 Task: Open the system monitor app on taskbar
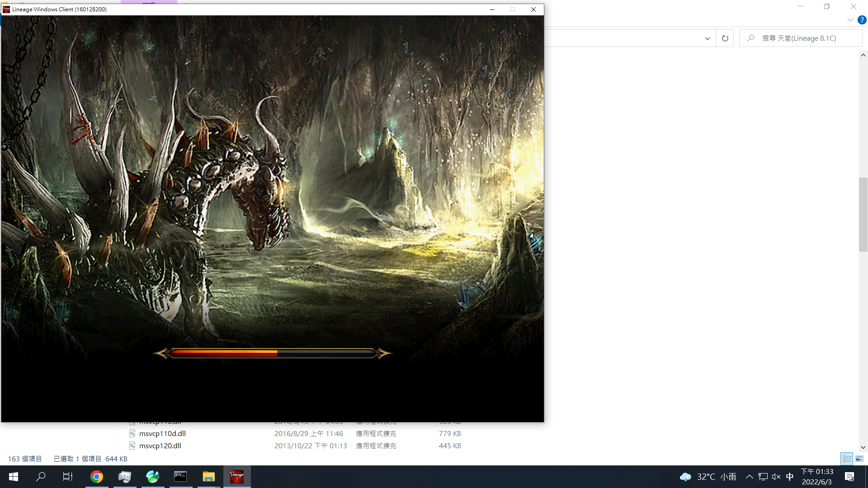[x=125, y=477]
